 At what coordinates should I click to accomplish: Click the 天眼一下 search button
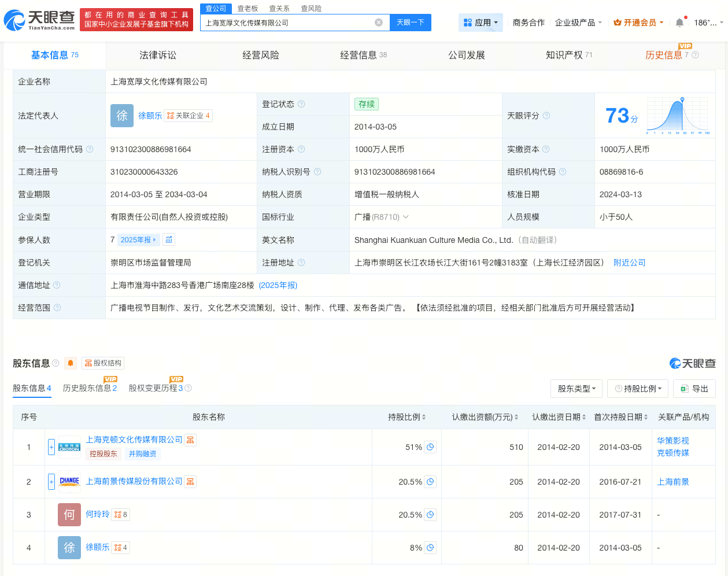pyautogui.click(x=411, y=23)
